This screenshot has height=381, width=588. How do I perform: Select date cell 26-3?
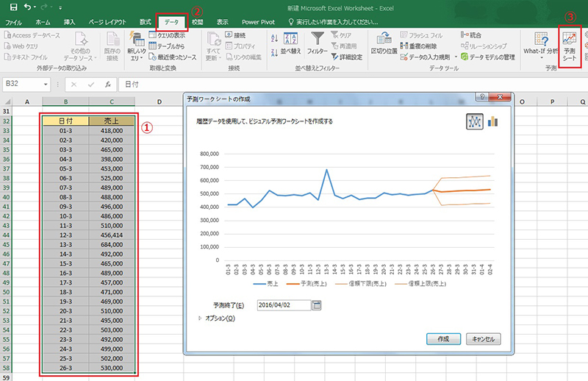pos(65,368)
